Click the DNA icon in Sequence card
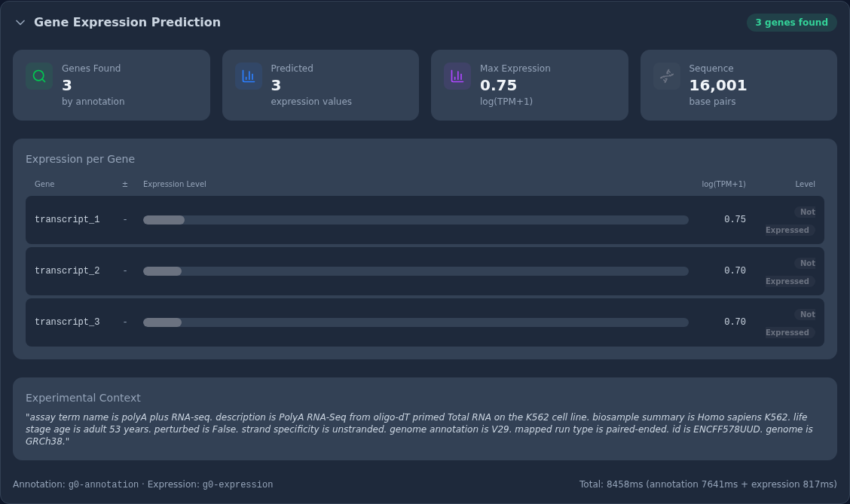Viewport: 850px width, 504px height. coord(666,76)
